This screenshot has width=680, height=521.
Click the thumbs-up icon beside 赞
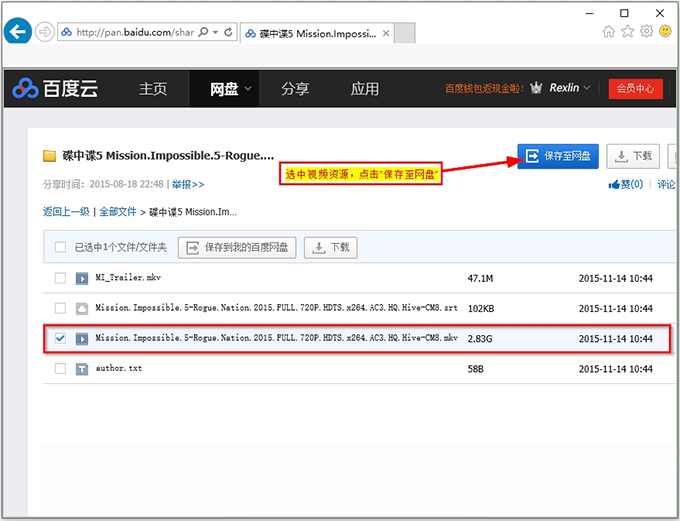tap(614, 185)
